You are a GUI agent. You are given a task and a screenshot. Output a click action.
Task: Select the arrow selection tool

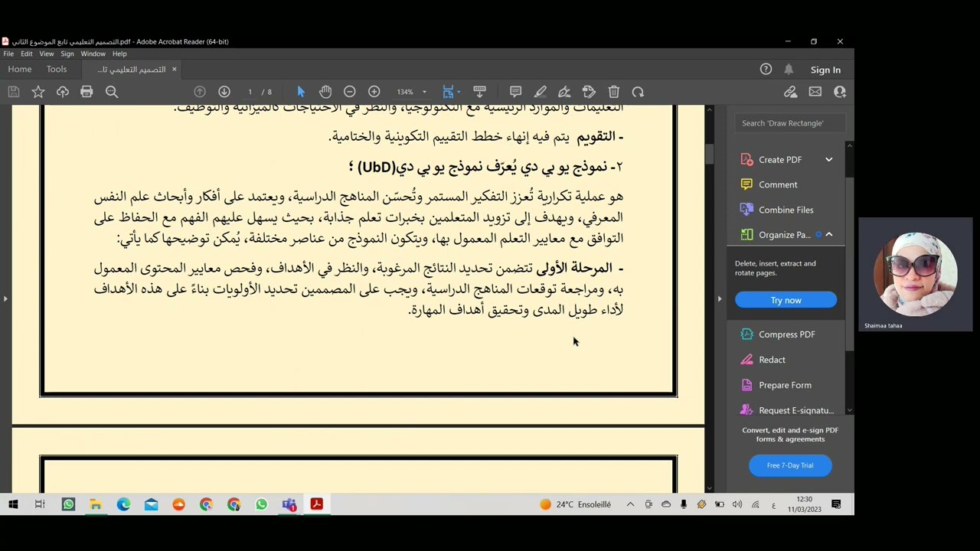pos(301,92)
